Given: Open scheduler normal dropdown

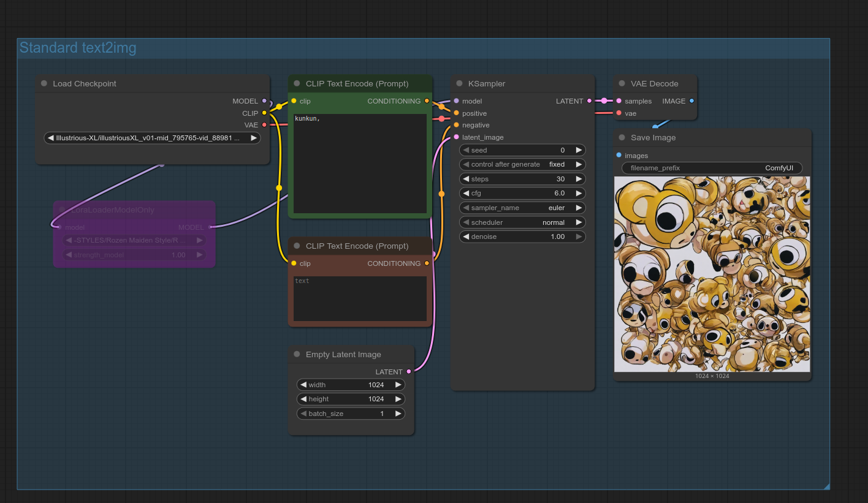Looking at the screenshot, I should 522,222.
